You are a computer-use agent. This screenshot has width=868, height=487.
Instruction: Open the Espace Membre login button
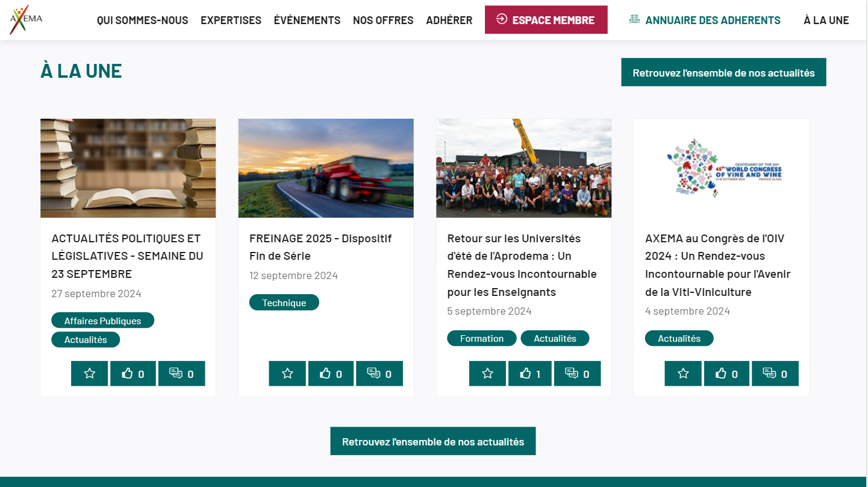[546, 20]
